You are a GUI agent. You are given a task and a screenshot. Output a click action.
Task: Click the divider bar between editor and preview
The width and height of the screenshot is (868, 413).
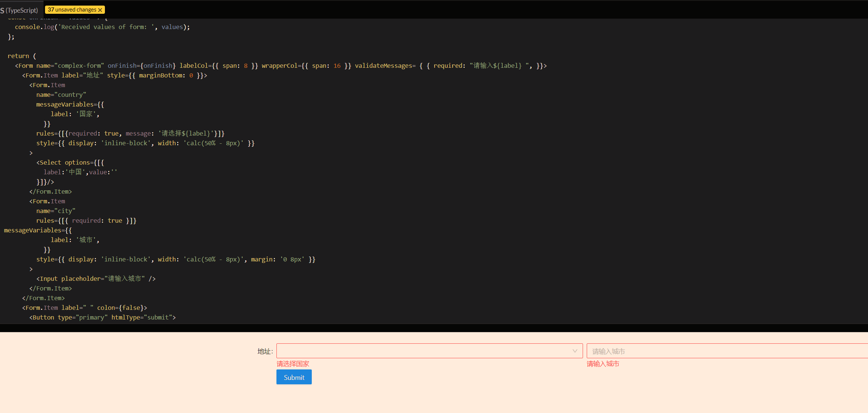[434, 328]
